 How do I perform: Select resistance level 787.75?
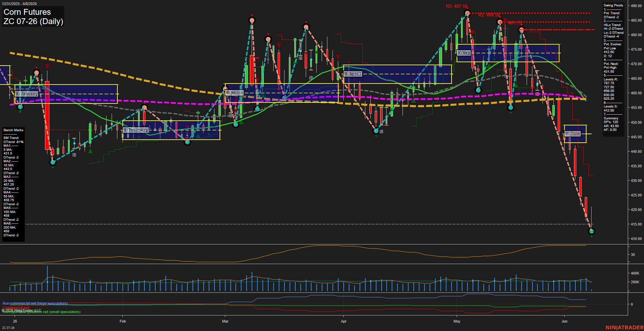click(x=609, y=83)
